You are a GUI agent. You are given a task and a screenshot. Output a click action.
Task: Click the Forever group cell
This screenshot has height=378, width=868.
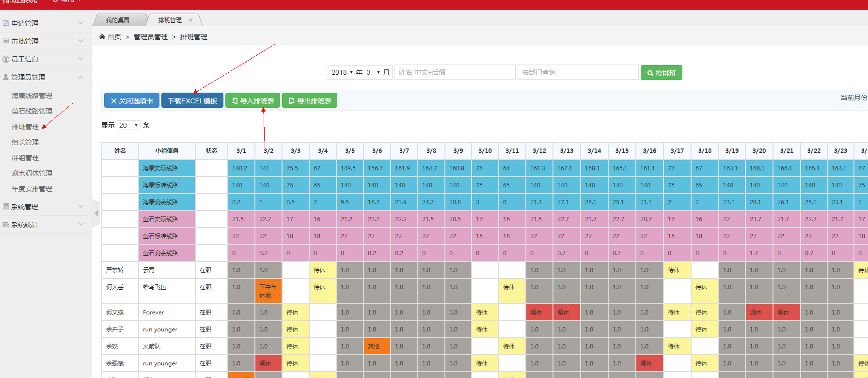coord(167,312)
